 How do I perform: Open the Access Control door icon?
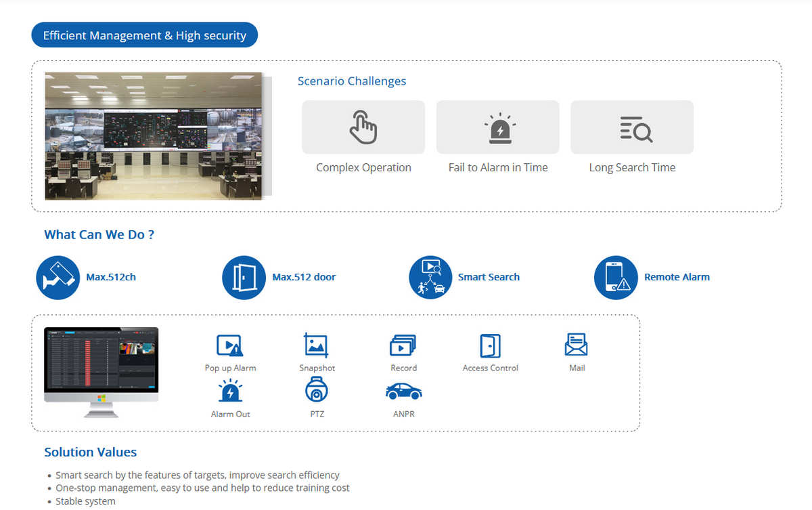pos(490,345)
